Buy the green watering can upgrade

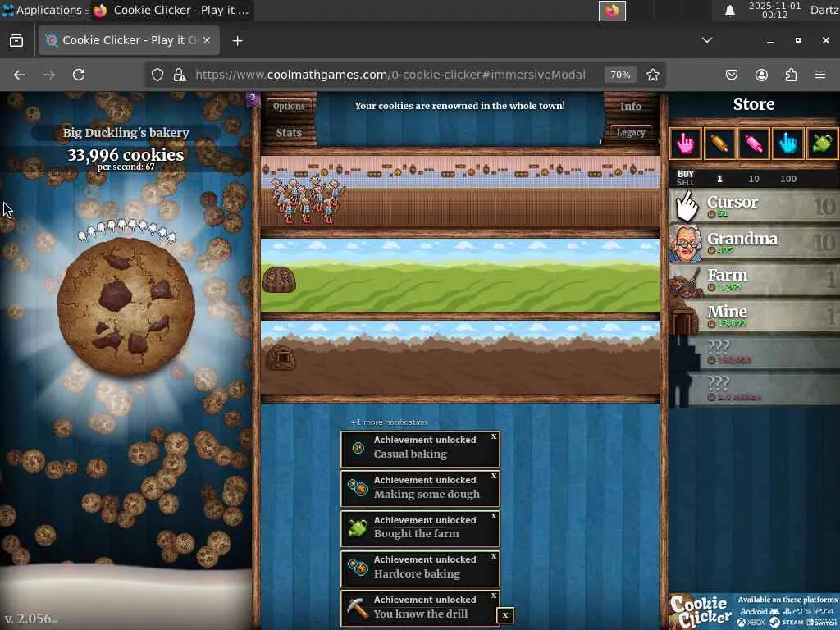click(x=822, y=143)
